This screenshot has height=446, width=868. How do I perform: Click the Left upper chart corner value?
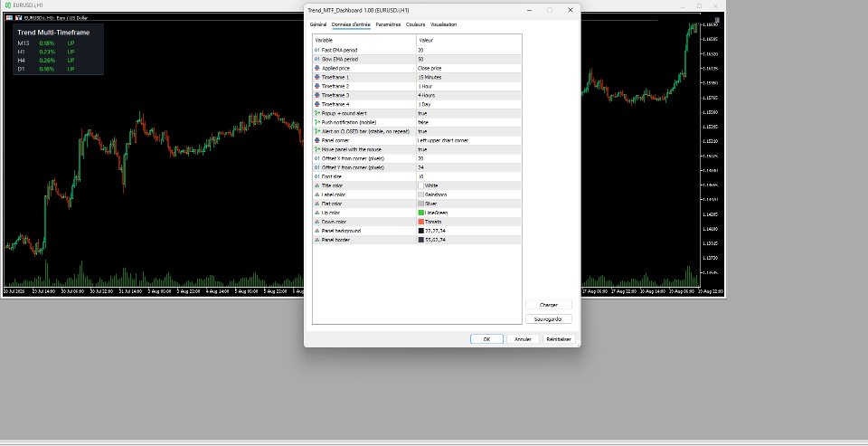443,140
